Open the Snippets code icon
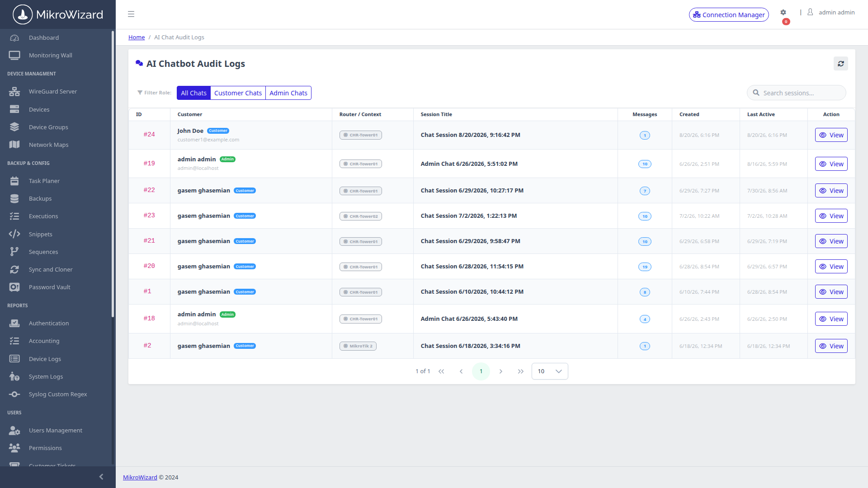This screenshot has height=488, width=868. (x=14, y=234)
